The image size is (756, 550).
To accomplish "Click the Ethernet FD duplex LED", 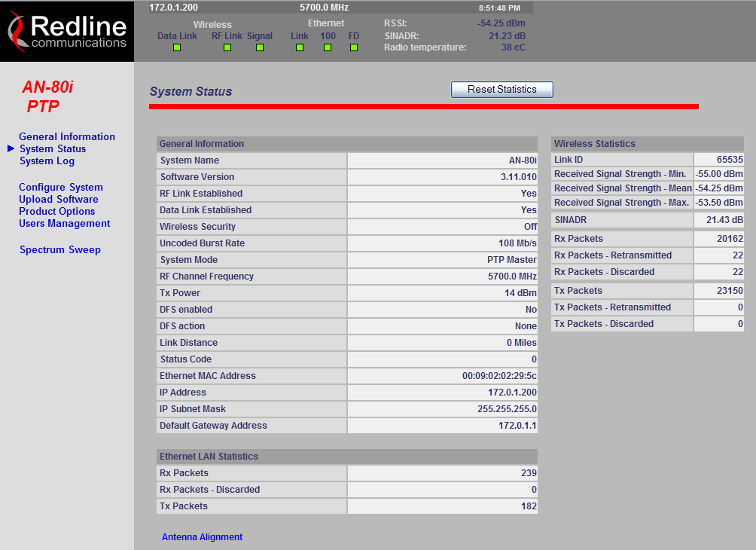I will pyautogui.click(x=354, y=47).
